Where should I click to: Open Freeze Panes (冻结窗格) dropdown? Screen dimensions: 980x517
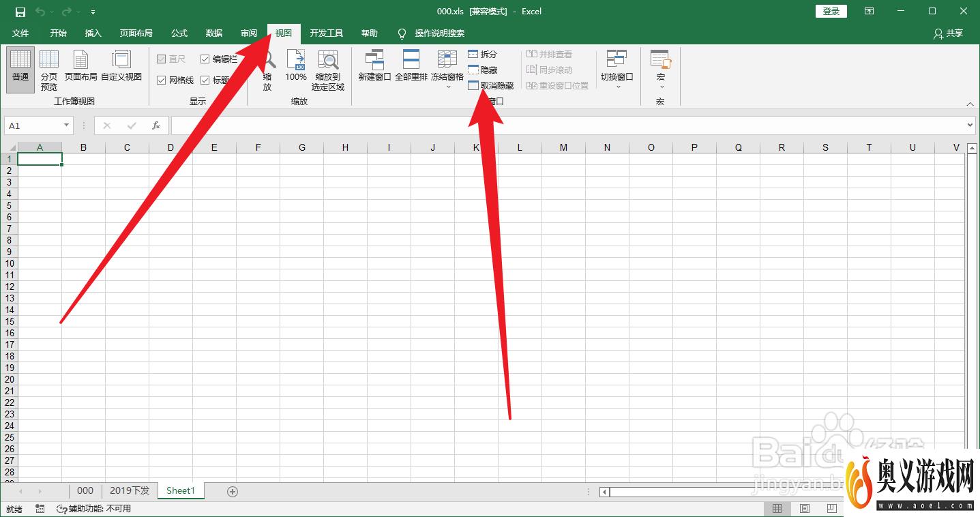pos(447,70)
